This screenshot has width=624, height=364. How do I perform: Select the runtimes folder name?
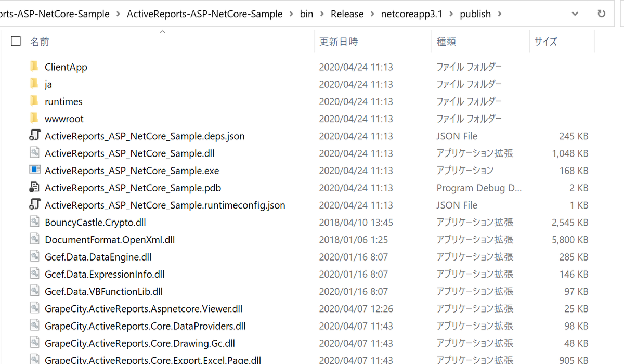click(x=63, y=101)
